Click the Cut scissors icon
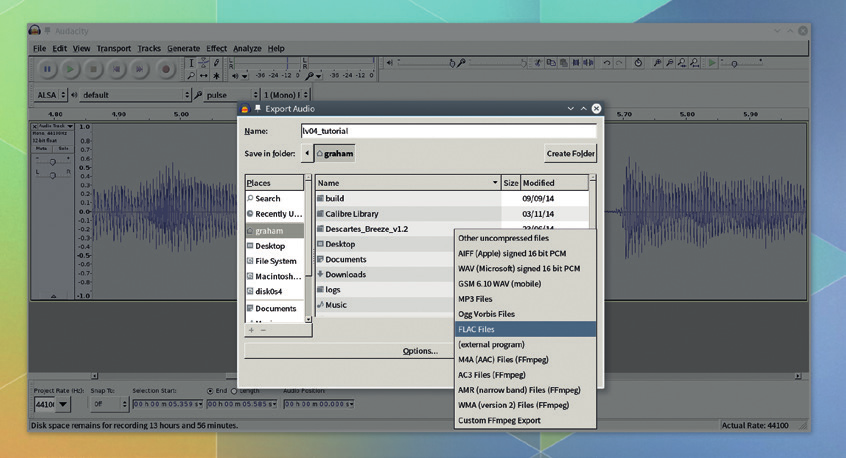Screen dimensions: 846x458 (538, 63)
